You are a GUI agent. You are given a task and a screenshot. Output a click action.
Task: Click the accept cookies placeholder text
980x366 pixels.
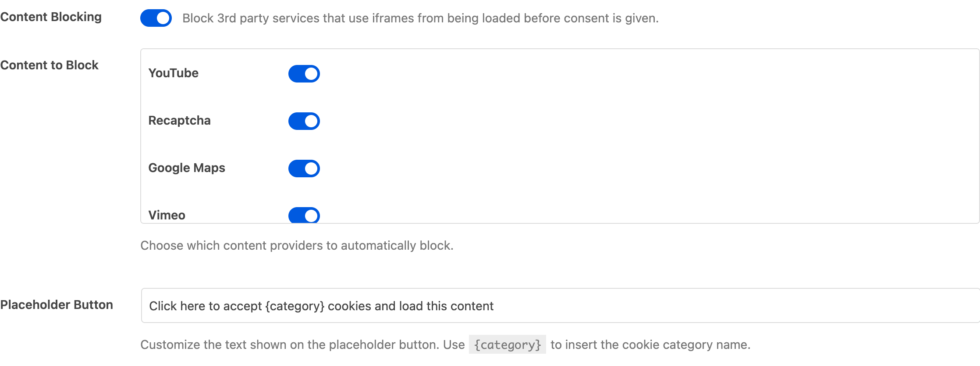(322, 306)
